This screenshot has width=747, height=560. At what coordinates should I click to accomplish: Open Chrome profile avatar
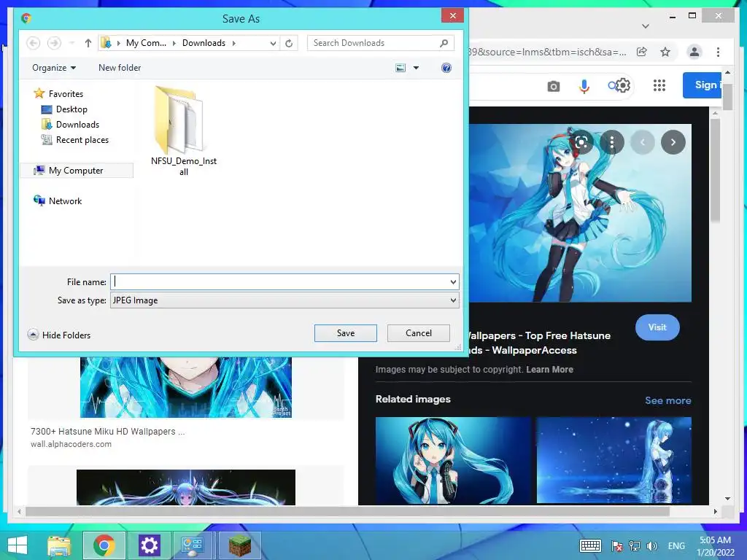coord(694,52)
